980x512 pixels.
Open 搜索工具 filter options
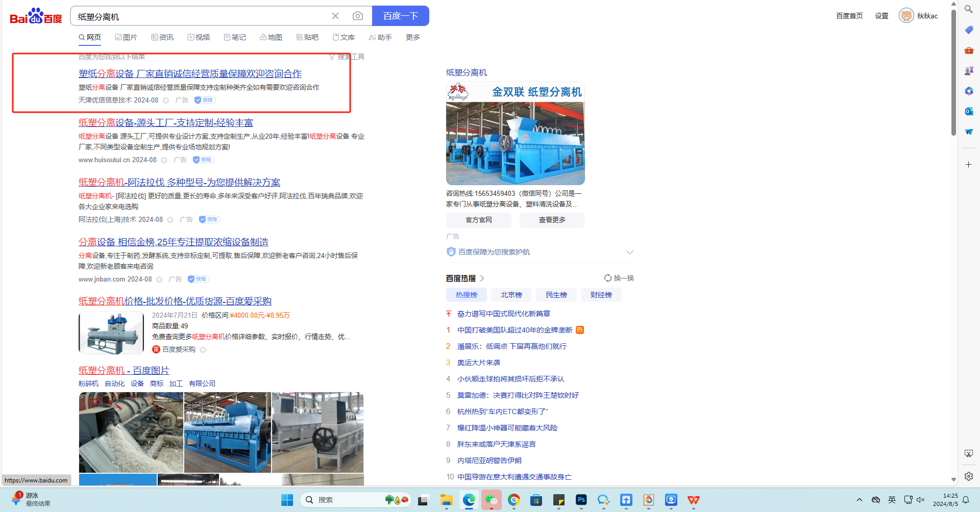[x=347, y=57]
